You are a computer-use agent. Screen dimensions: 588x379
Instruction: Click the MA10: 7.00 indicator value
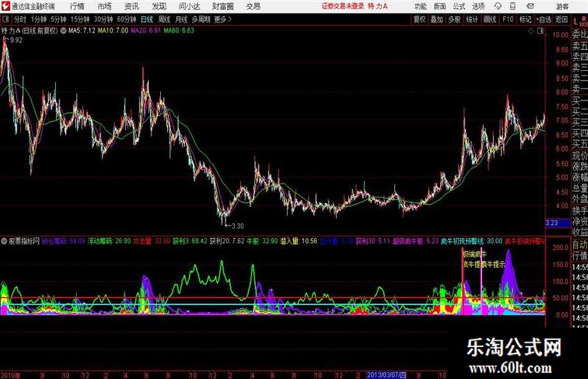point(113,30)
